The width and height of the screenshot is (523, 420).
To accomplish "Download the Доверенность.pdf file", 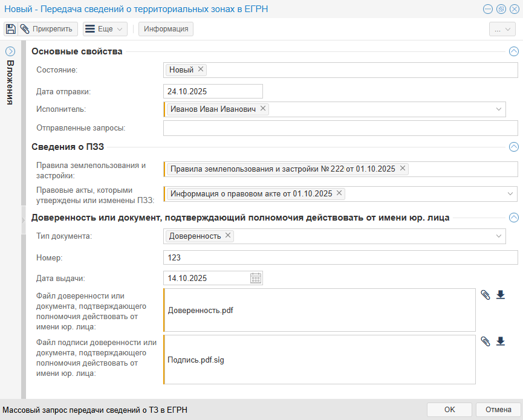I will point(500,295).
